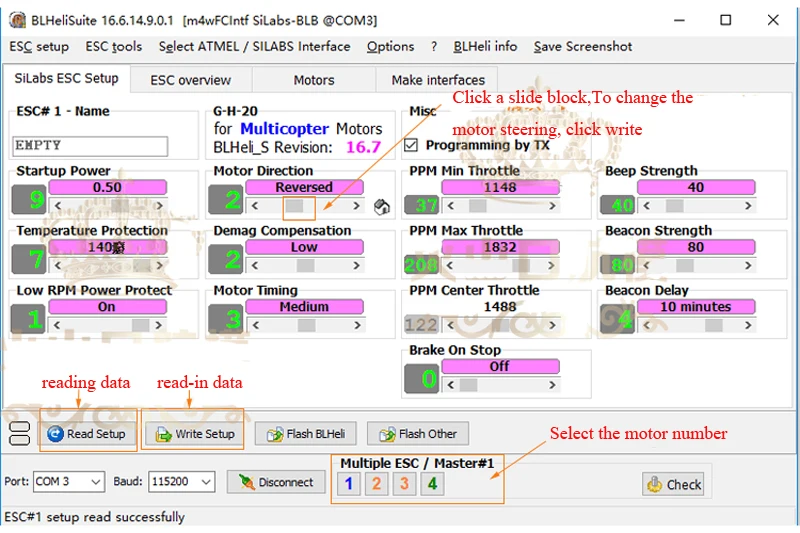Click the Beacon Delay number badge 4
The width and height of the screenshot is (800, 533).
click(x=617, y=319)
